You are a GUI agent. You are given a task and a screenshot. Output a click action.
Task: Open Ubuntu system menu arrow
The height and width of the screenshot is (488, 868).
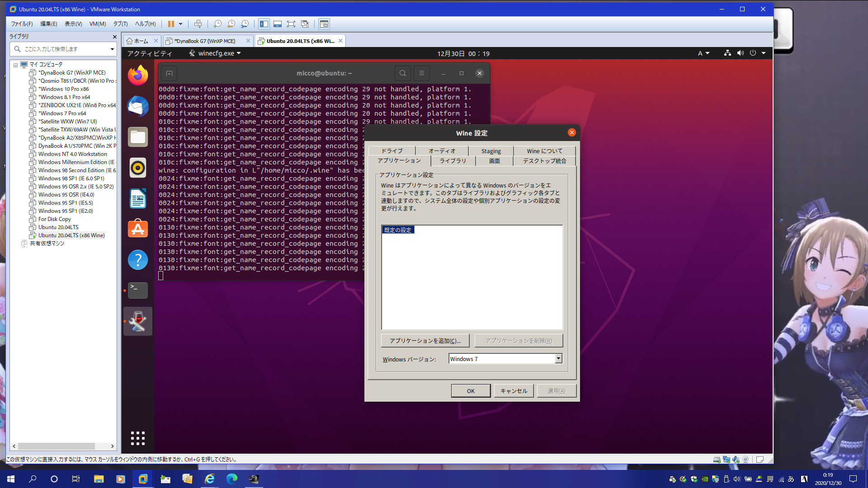click(764, 53)
